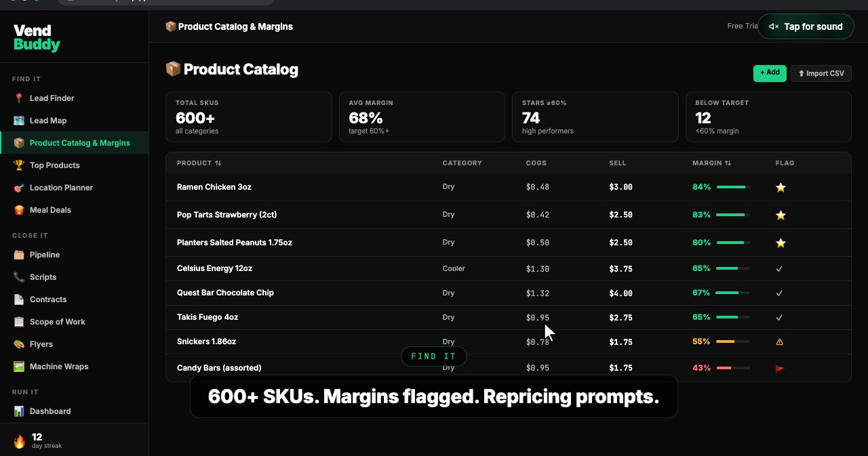Viewport: 868px width, 456px height.
Task: Open Meal Deals section
Action: pyautogui.click(x=75, y=210)
